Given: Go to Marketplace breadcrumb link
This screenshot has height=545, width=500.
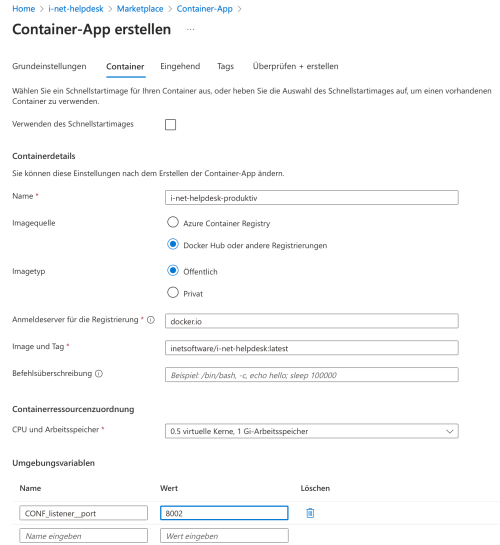Looking at the screenshot, I should pos(140,9).
